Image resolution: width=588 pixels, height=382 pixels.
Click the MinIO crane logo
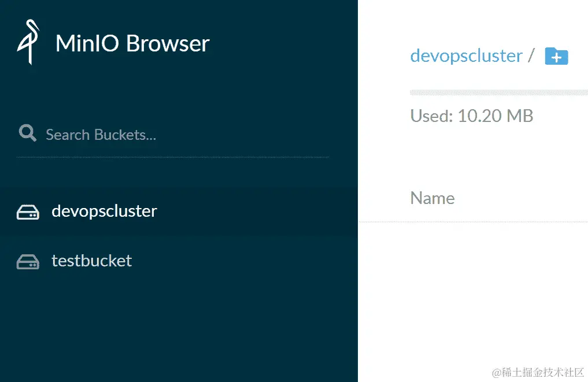(x=28, y=42)
